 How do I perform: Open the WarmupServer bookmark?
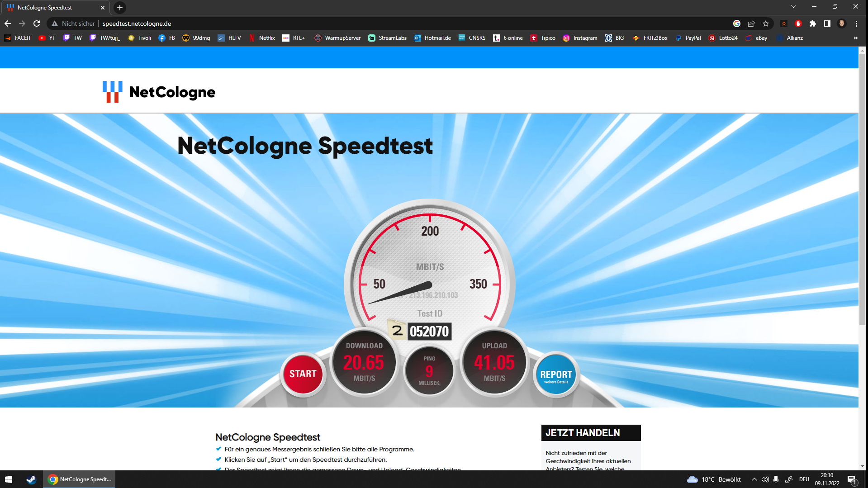pyautogui.click(x=337, y=38)
